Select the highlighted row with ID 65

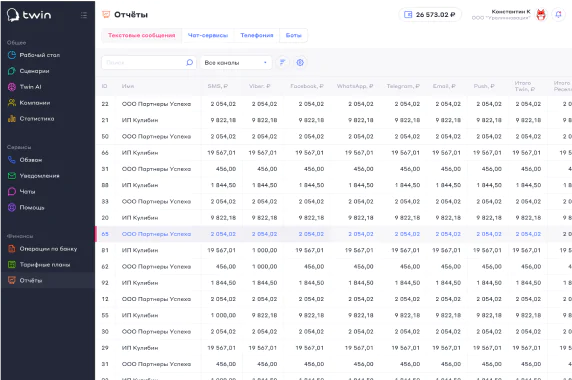coord(333,234)
